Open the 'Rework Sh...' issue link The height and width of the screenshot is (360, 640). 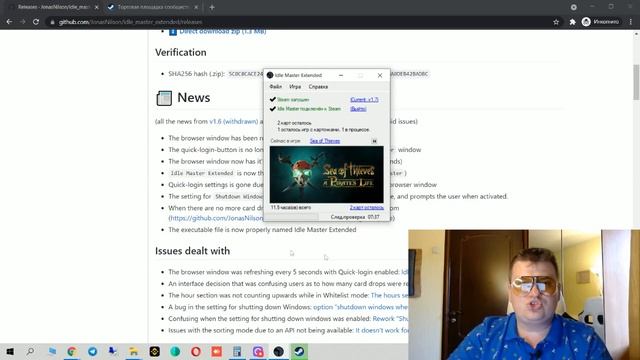click(x=390, y=318)
